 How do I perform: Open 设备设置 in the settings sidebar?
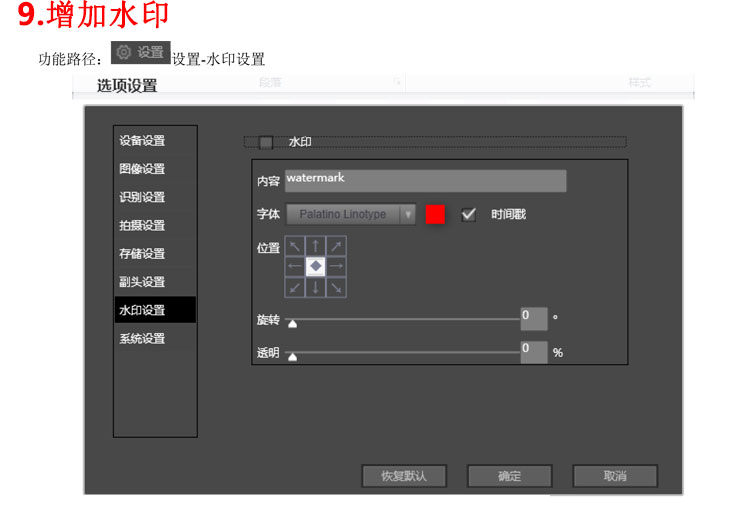(x=142, y=141)
